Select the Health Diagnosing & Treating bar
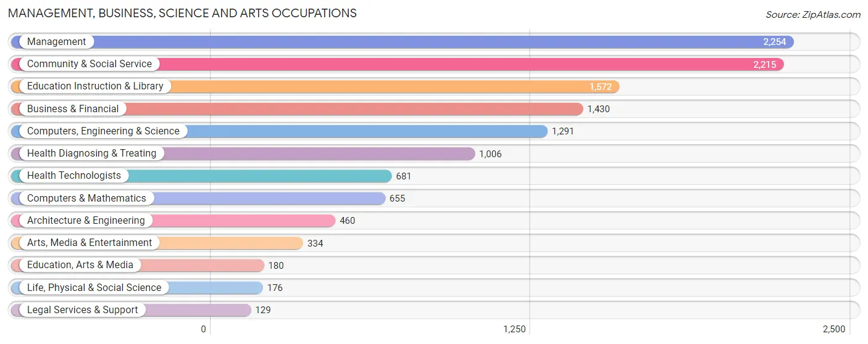 point(243,154)
